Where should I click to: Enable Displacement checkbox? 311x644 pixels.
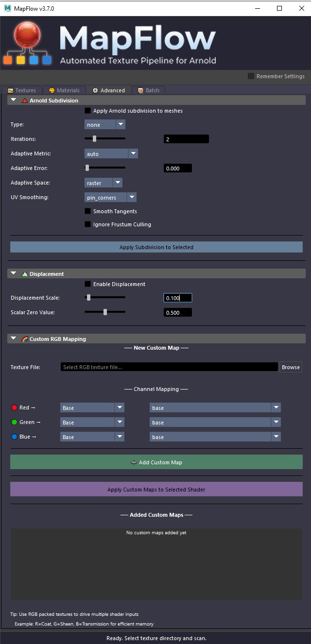point(88,284)
